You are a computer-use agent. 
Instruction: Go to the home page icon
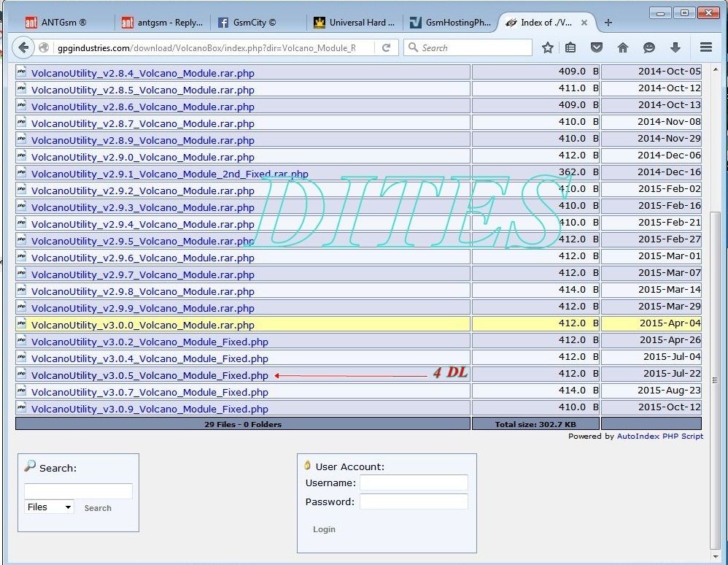pyautogui.click(x=623, y=47)
